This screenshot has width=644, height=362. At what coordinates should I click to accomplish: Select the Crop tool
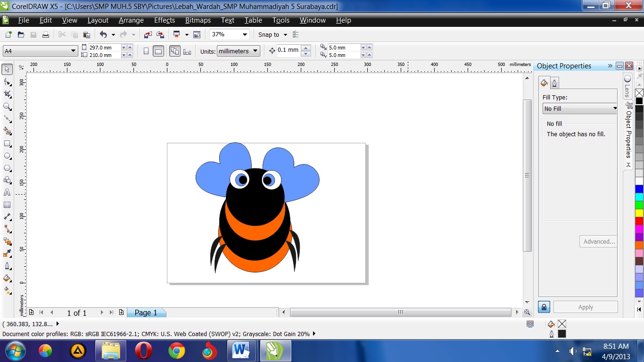click(x=7, y=94)
